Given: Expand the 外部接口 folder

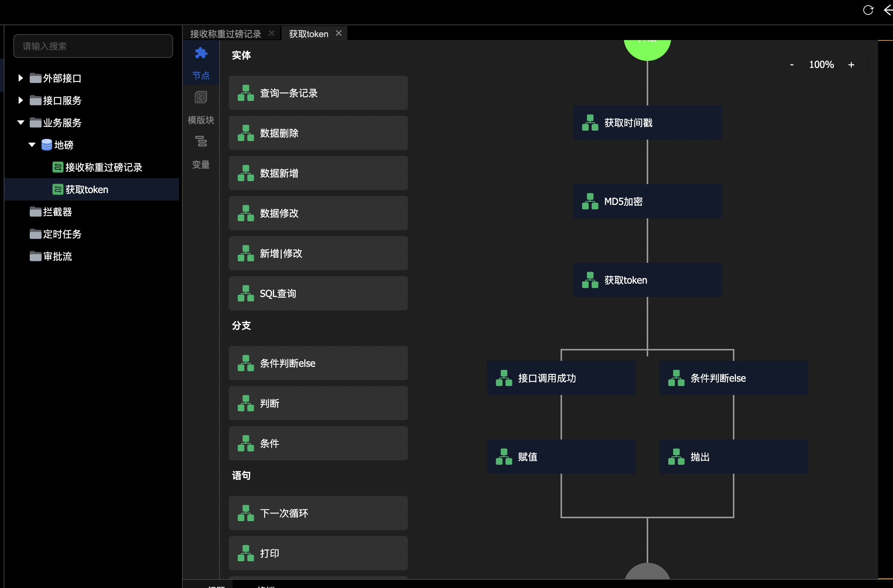Looking at the screenshot, I should 21,78.
